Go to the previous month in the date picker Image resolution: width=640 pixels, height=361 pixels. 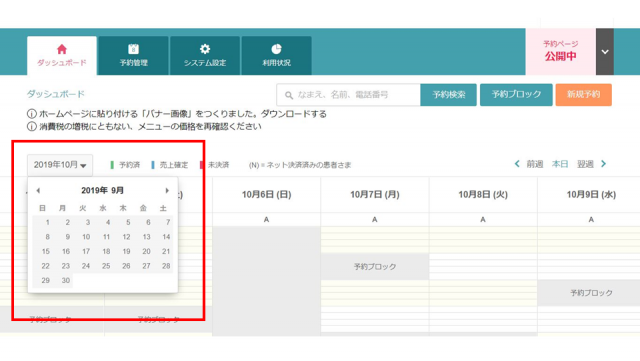(38, 190)
